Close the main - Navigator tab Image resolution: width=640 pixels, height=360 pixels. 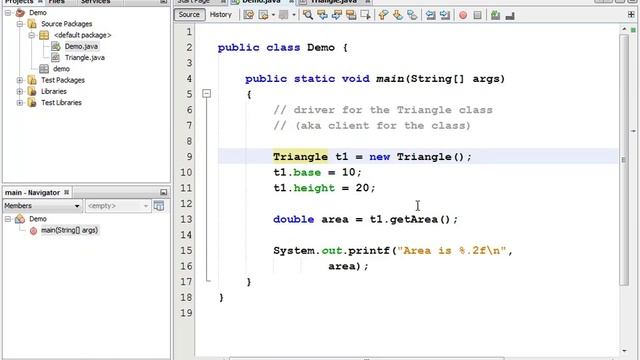(67, 192)
